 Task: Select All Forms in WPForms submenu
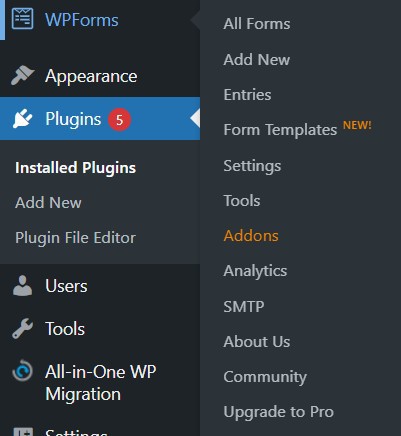257,24
